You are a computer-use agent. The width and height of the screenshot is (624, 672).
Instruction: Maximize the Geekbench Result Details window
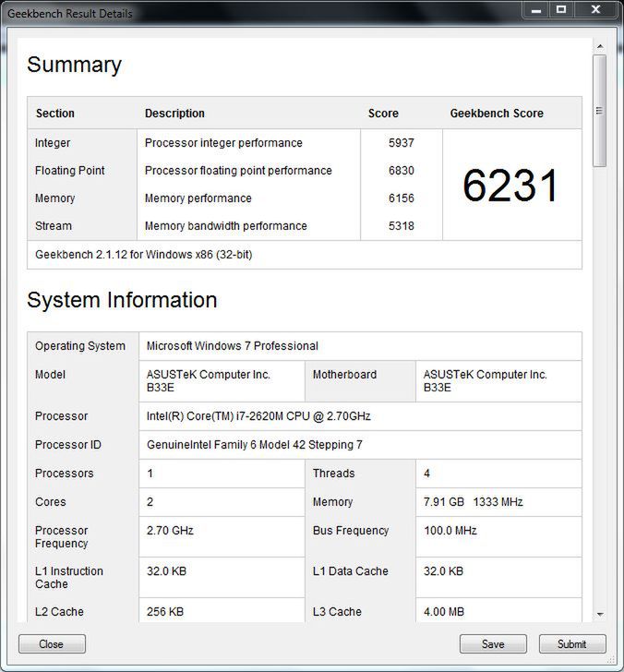click(x=561, y=10)
